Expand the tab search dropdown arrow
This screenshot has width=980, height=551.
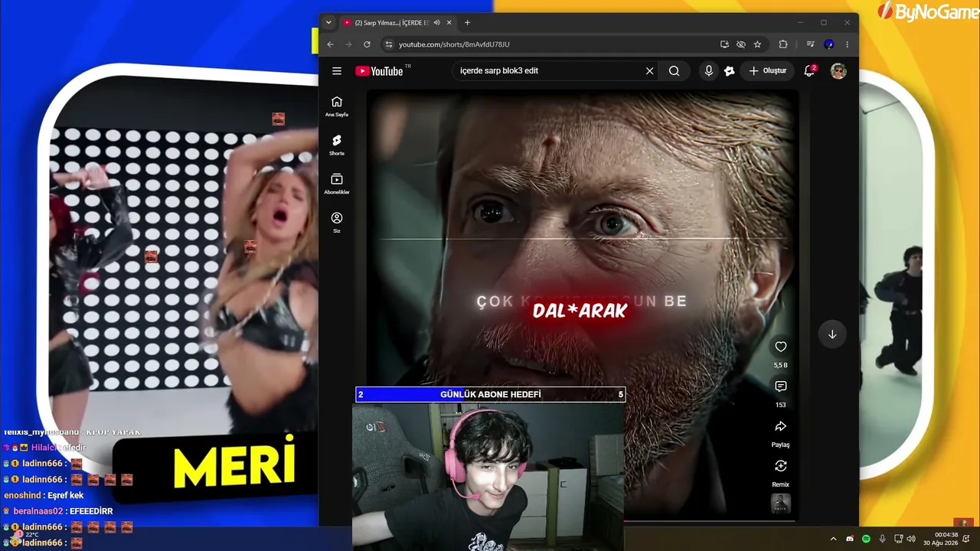point(328,23)
